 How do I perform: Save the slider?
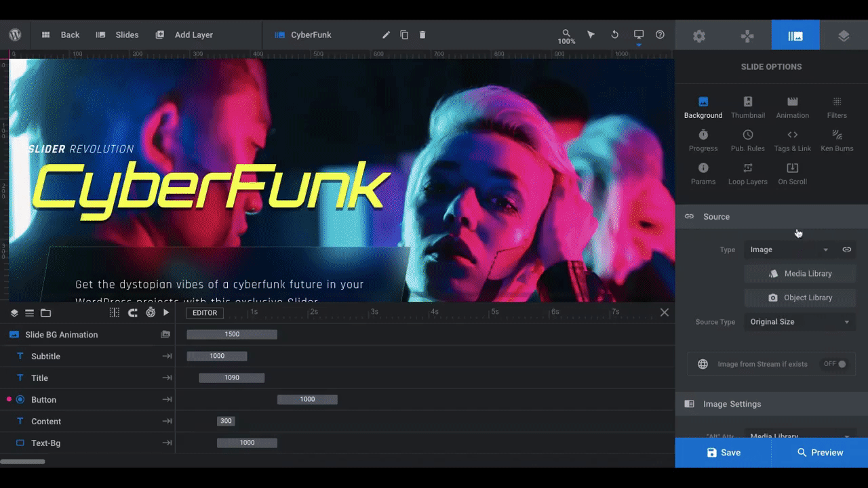pos(723,453)
